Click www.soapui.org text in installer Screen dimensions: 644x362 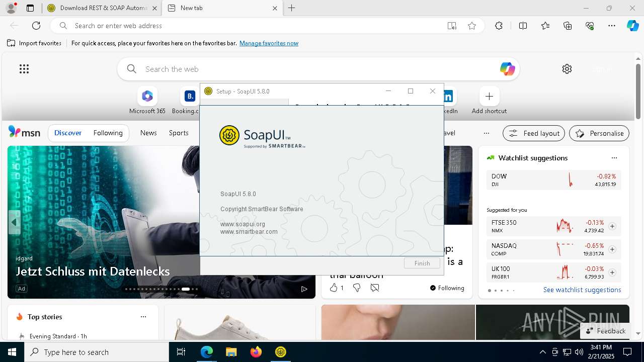click(243, 224)
